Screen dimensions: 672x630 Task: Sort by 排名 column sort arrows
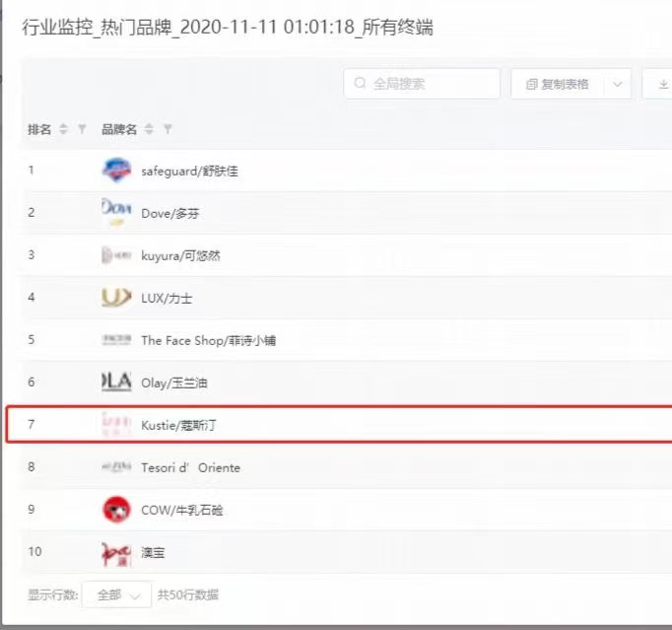(x=64, y=129)
